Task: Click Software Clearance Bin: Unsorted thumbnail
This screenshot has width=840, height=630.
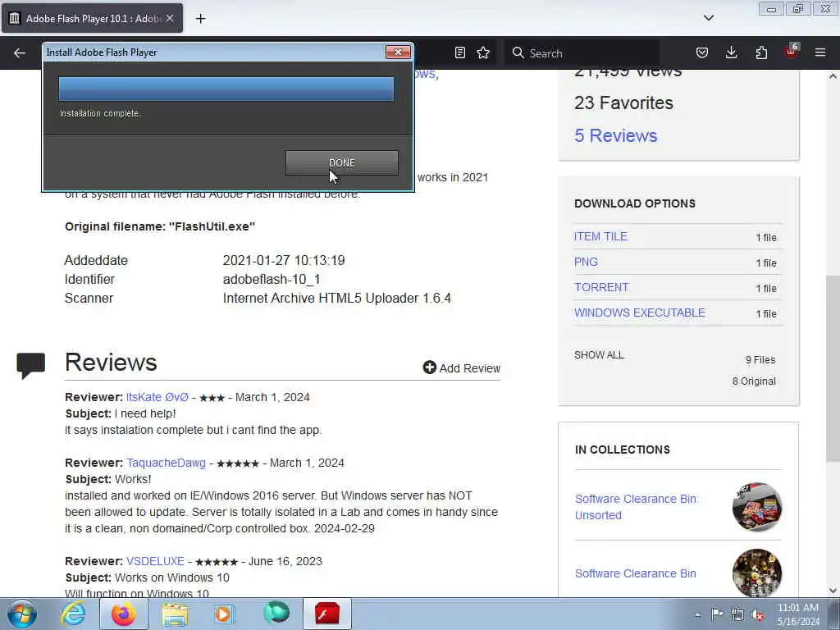Action: pos(757,507)
